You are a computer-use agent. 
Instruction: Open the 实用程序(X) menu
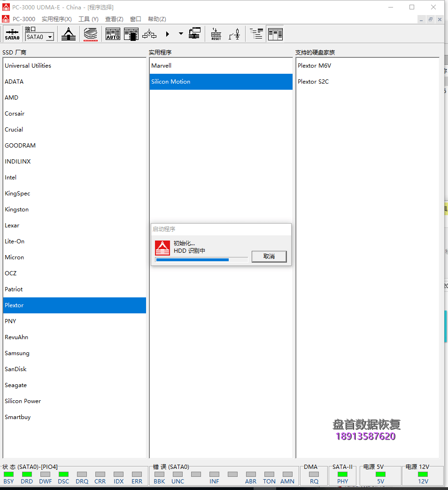(x=56, y=19)
